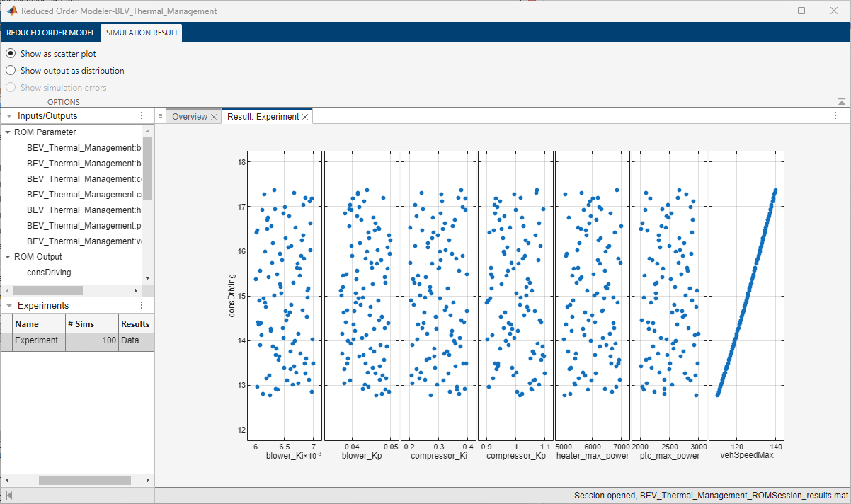Enable Show as scatter plot option
The image size is (851, 504).
click(11, 53)
